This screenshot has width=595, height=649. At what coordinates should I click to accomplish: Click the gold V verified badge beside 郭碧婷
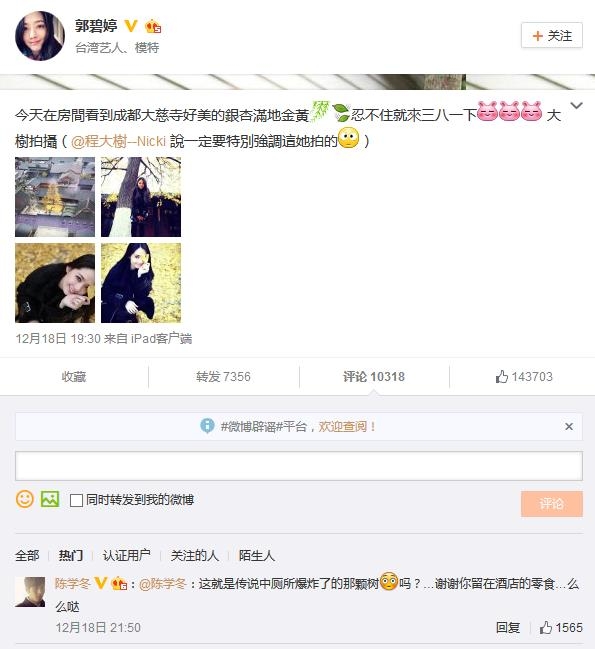[131, 26]
